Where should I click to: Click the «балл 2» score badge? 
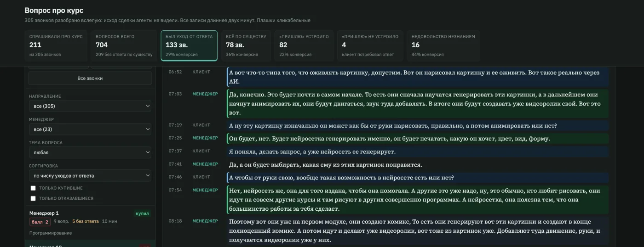point(40,222)
